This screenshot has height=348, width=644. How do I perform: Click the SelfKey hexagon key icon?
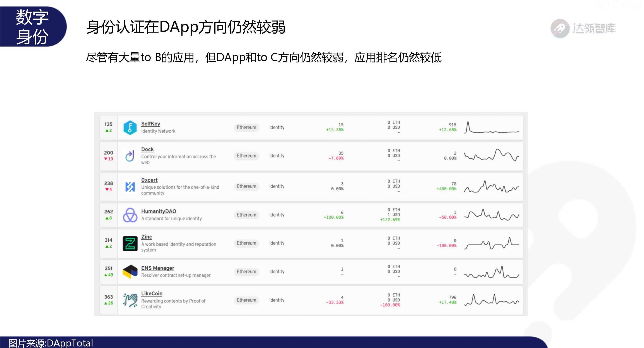pos(130,127)
